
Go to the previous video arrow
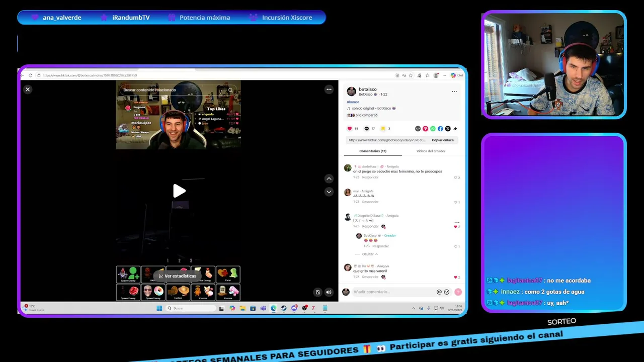tap(329, 178)
